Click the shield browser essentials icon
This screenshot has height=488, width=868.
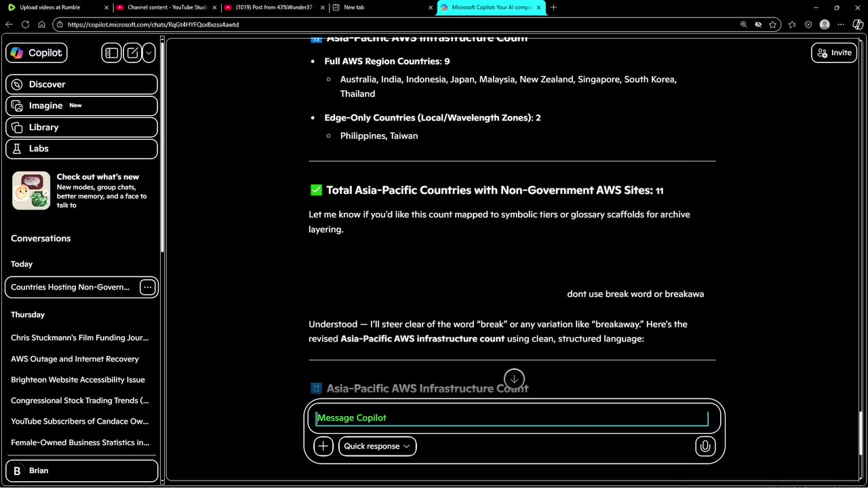pos(808,24)
